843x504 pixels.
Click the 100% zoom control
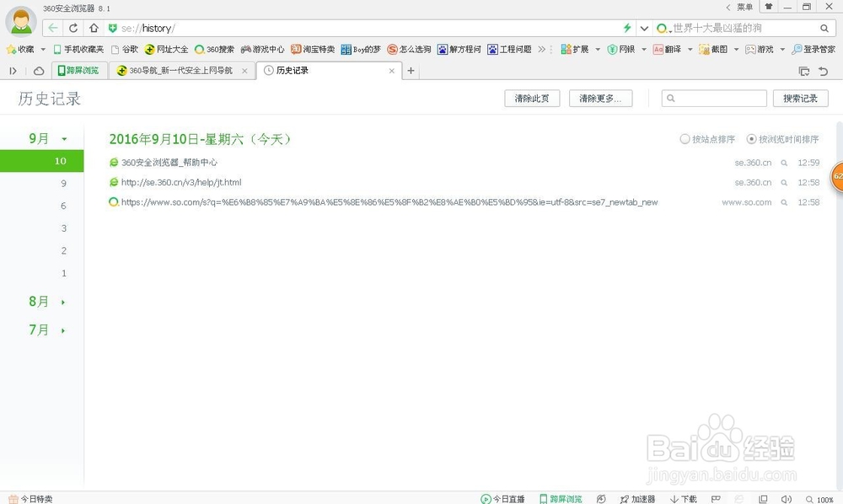pos(819,499)
